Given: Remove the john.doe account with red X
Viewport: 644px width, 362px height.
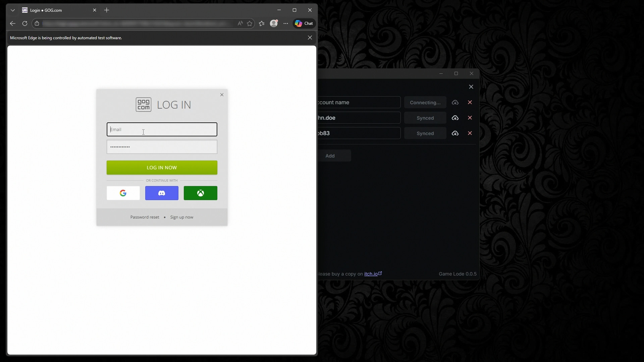Looking at the screenshot, I should (470, 118).
